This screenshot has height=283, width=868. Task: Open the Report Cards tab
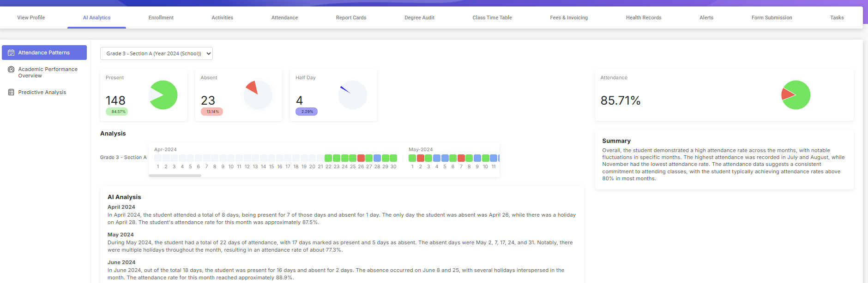[x=351, y=18]
